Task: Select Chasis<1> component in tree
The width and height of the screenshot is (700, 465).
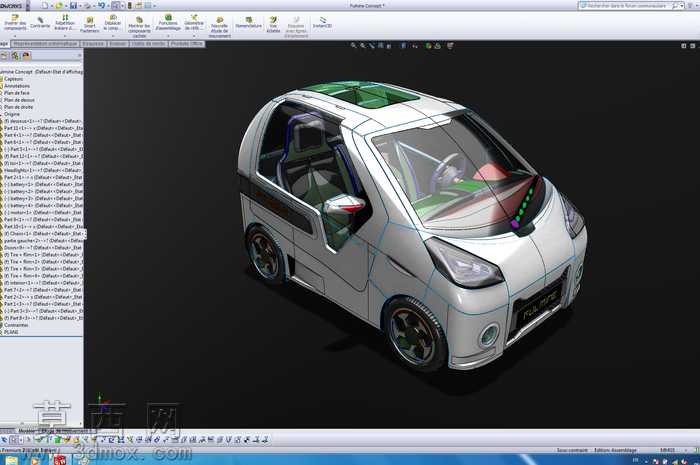Action: pyautogui.click(x=42, y=233)
